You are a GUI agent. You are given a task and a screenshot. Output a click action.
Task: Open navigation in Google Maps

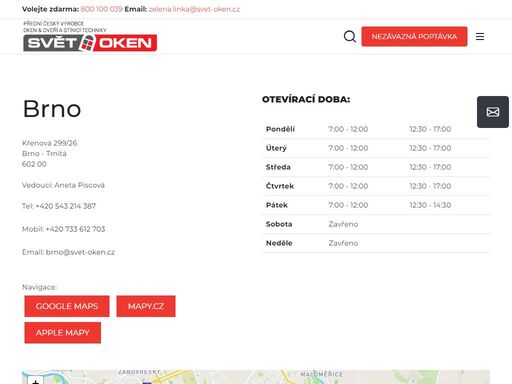pos(67,306)
